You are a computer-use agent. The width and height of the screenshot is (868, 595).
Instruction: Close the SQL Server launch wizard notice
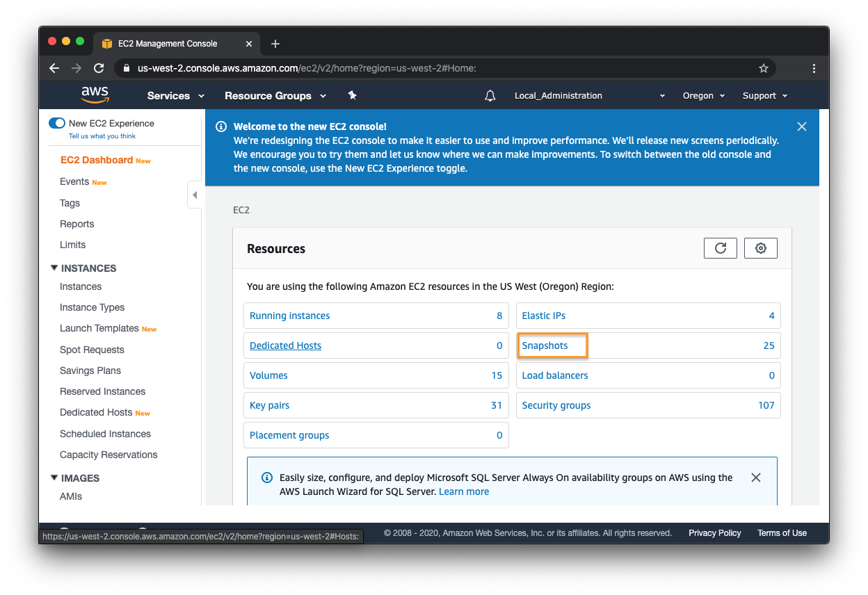pos(756,478)
